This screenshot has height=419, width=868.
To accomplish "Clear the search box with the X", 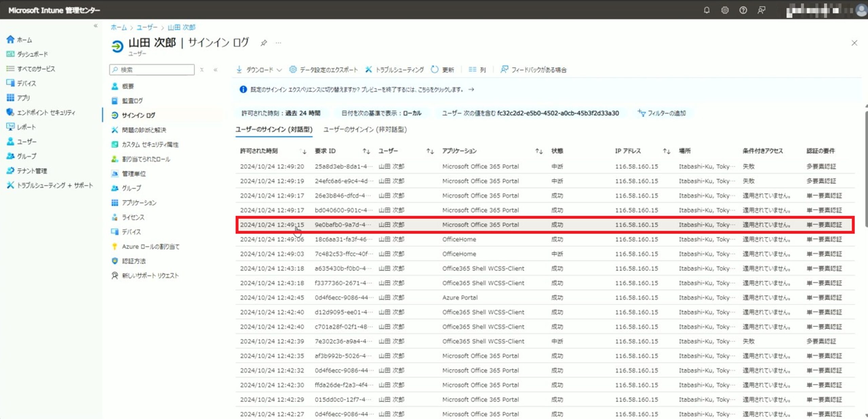I will 202,70.
